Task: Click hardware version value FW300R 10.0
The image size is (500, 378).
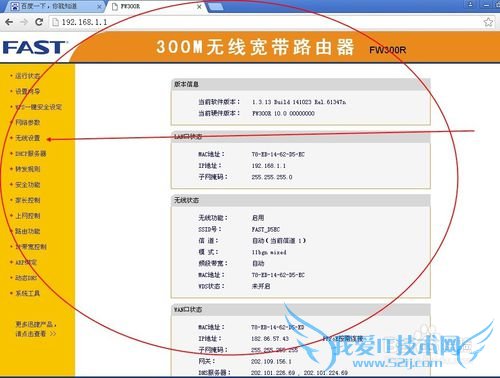Action: 283,113
